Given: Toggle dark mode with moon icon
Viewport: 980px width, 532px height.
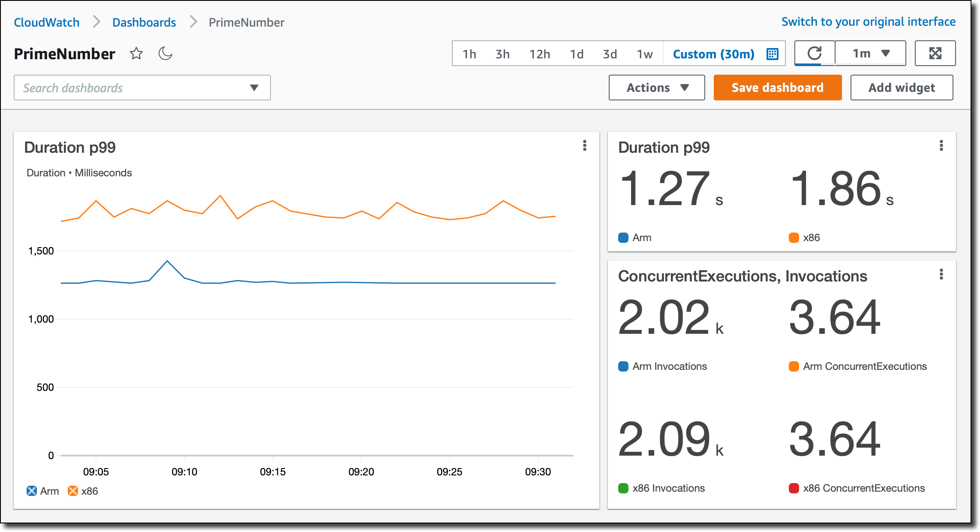Looking at the screenshot, I should point(165,54).
